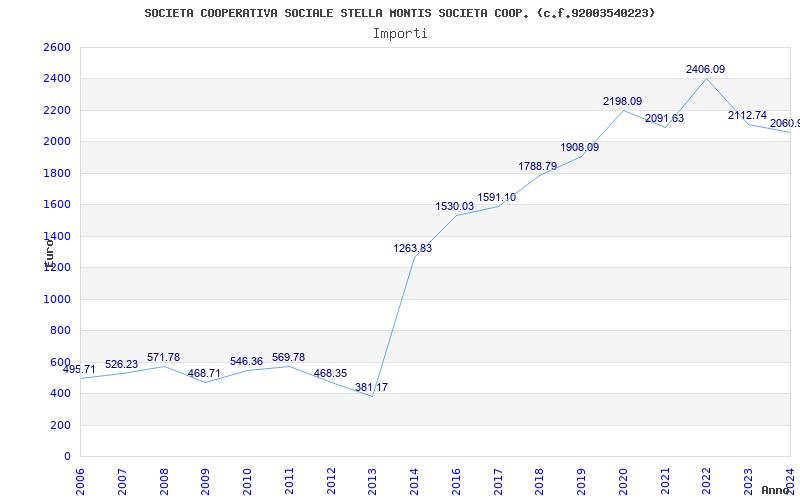This screenshot has height=500, width=800.
Task: Click the x-axis year 2008
Action: tap(164, 482)
